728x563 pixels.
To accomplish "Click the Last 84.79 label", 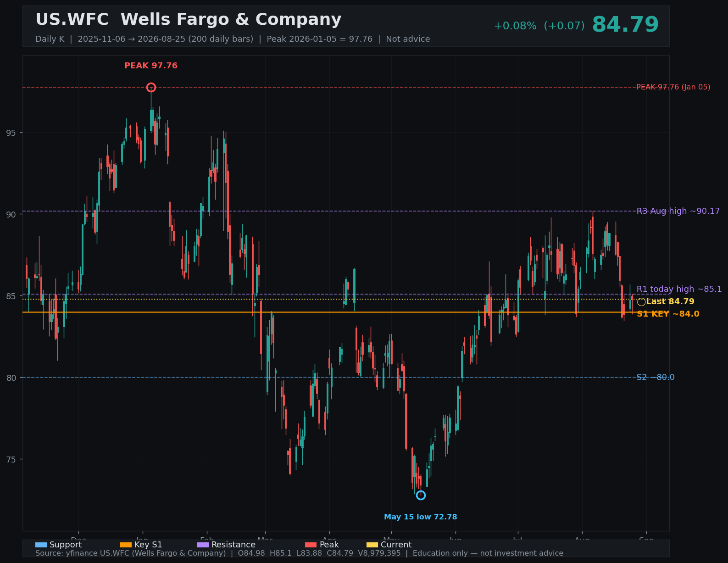I will 670,301.
